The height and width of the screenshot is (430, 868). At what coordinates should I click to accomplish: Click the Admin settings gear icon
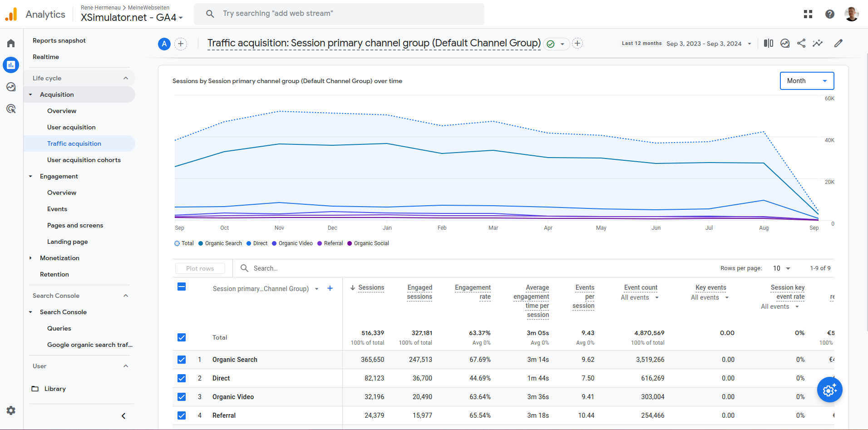11,410
